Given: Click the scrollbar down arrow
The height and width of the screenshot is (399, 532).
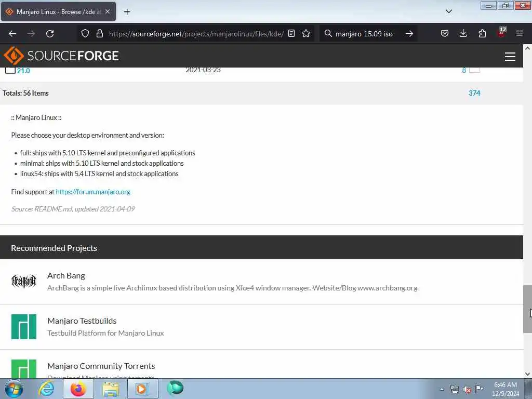Looking at the screenshot, I should pos(527,374).
